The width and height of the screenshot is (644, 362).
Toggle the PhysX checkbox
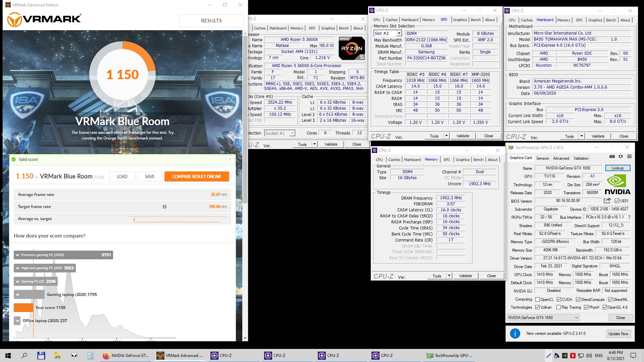pos(586,307)
